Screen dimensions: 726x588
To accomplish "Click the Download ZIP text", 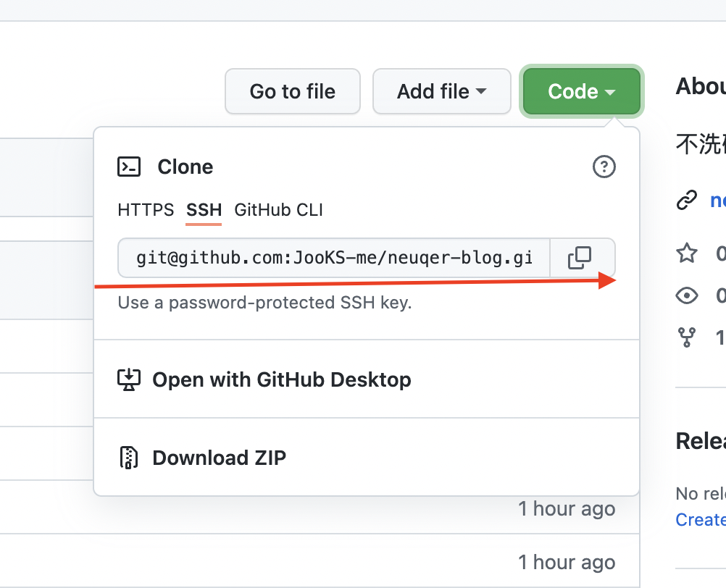I will [x=219, y=458].
